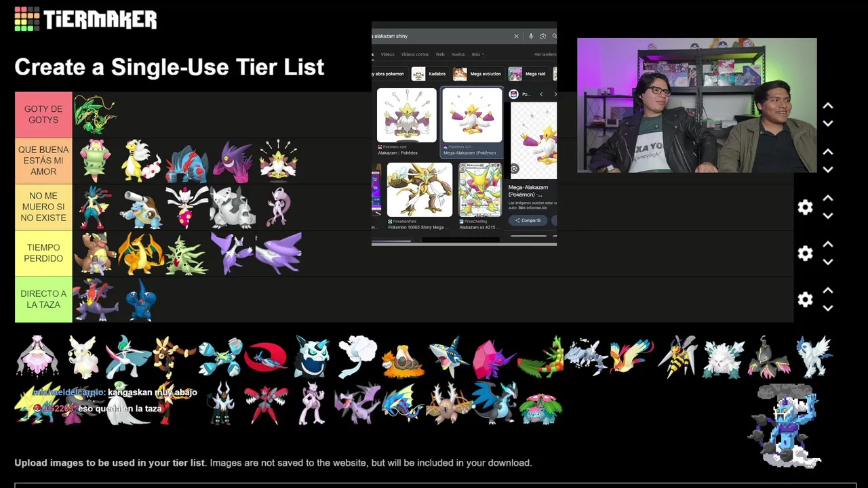The height and width of the screenshot is (488, 868).
Task: Start voice search with microphone icon
Action: pyautogui.click(x=531, y=36)
